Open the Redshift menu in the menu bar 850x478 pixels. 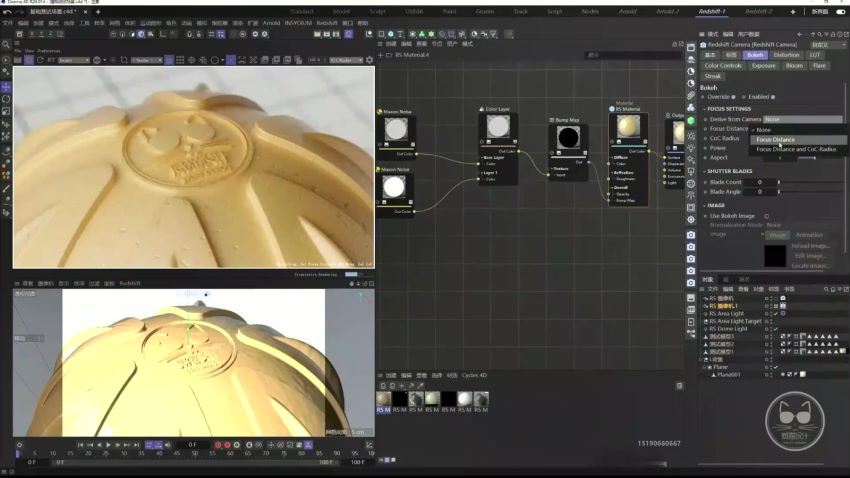327,23
